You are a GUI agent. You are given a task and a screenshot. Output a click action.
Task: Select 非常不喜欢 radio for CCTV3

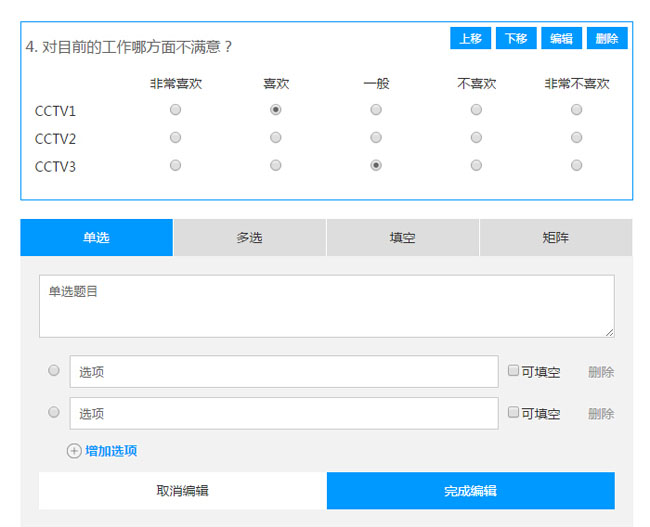click(x=577, y=166)
